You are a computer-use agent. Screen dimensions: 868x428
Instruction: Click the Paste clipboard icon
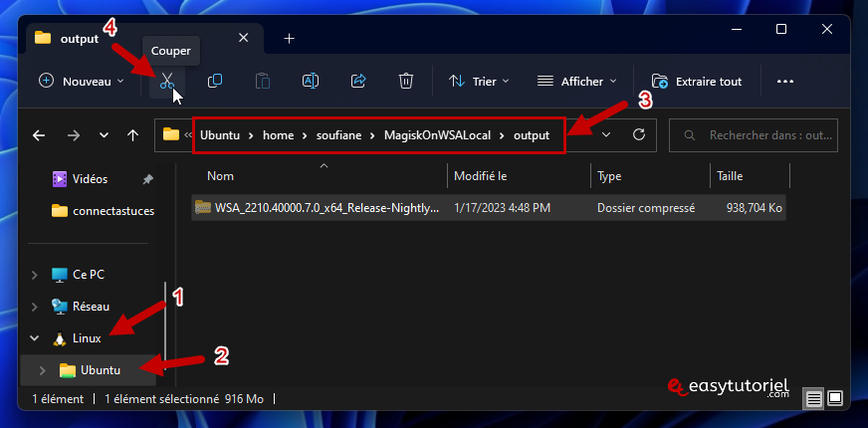(x=263, y=82)
